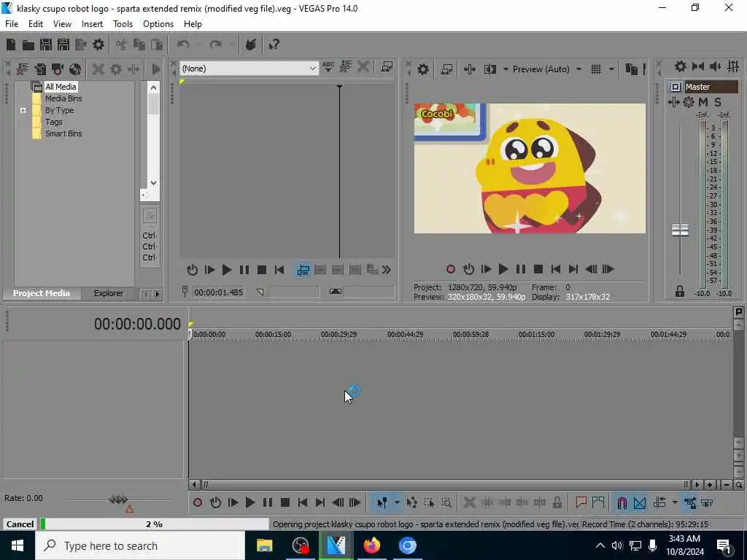Click the Redo arrow in main toolbar
The width and height of the screenshot is (747, 560).
(216, 44)
